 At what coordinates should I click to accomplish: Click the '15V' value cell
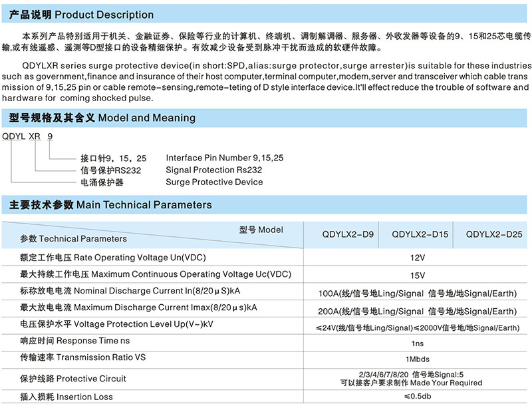[x=418, y=276]
